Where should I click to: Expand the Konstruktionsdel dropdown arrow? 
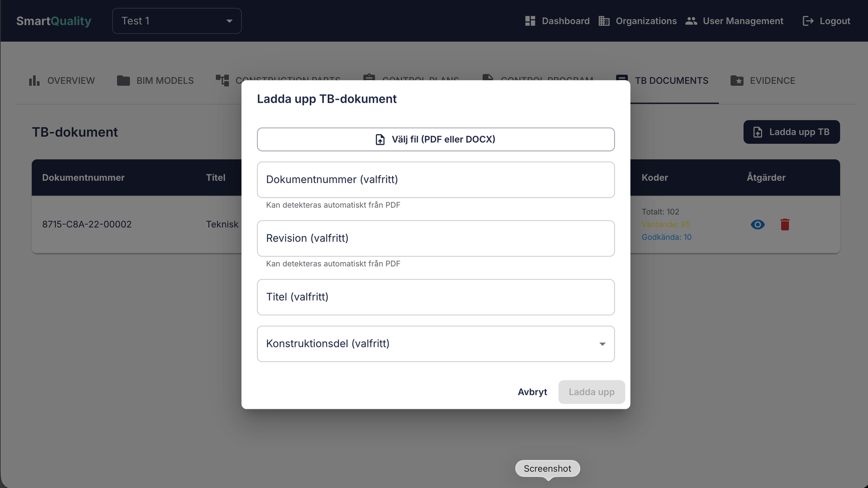point(602,344)
